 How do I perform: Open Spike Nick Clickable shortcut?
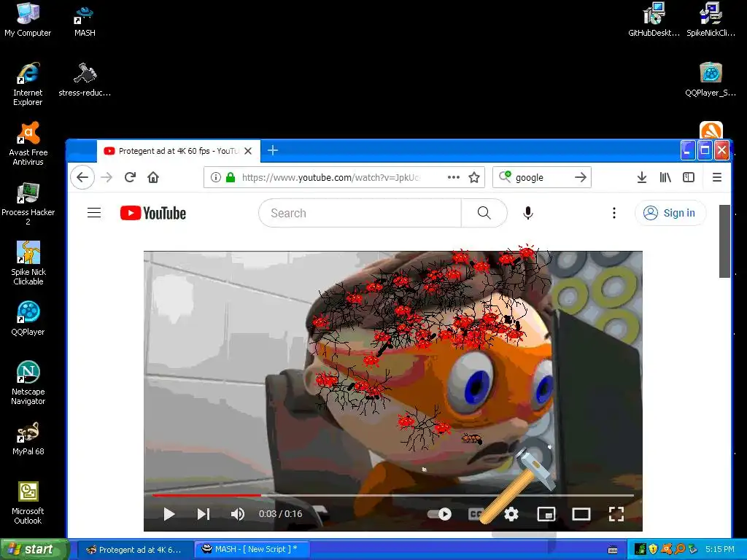(28, 262)
